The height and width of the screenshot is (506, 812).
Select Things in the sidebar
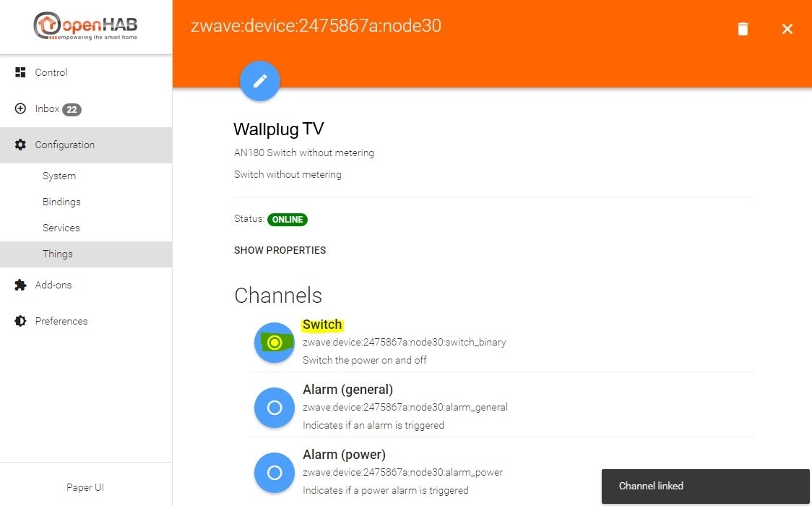click(x=86, y=254)
